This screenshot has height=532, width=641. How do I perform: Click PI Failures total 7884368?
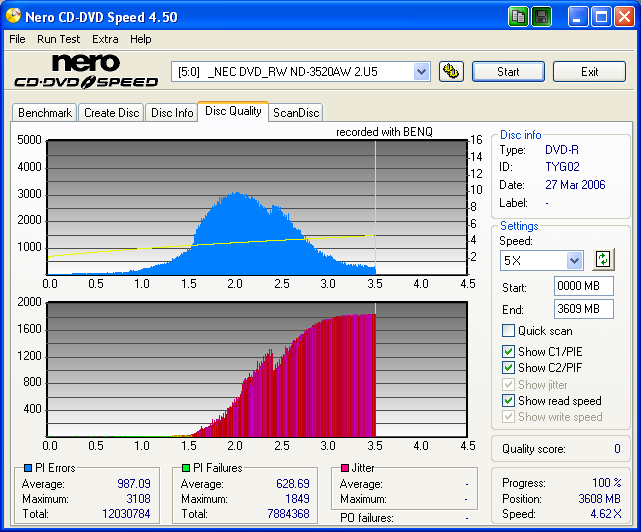pyautogui.click(x=288, y=514)
